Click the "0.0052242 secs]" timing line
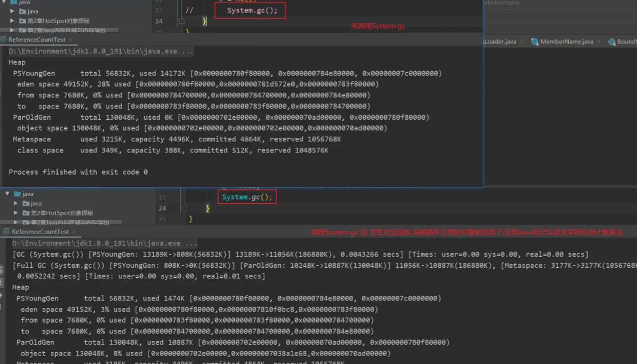Image resolution: width=637 pixels, height=364 pixels. coord(141,276)
